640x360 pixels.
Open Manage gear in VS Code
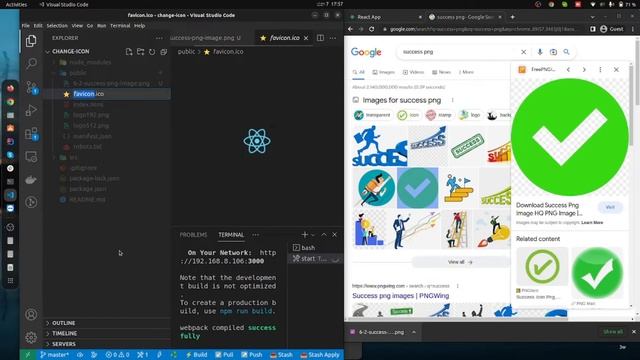tap(31, 337)
